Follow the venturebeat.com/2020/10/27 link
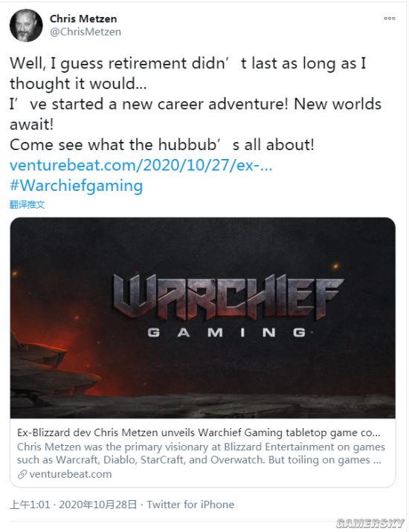The width and height of the screenshot is (409, 532). tap(141, 165)
